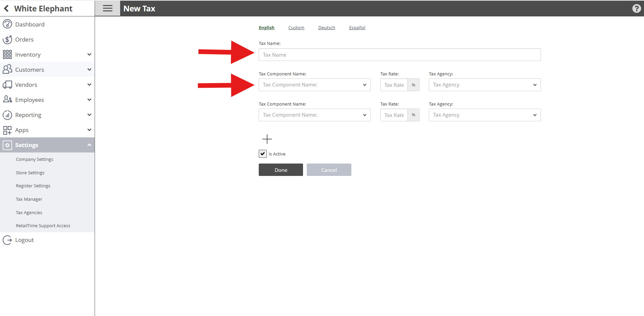The height and width of the screenshot is (316, 644).
Task: Open Tax Manager in Settings submenu
Action: (29, 199)
